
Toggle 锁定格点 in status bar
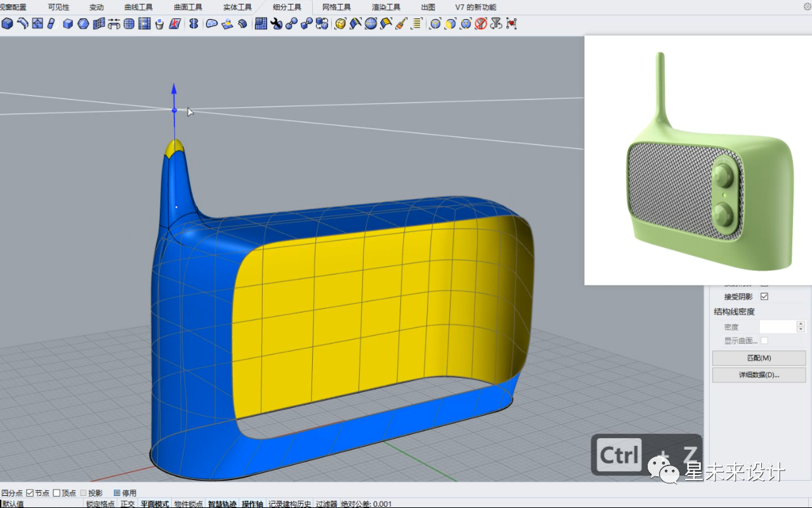pyautogui.click(x=100, y=504)
